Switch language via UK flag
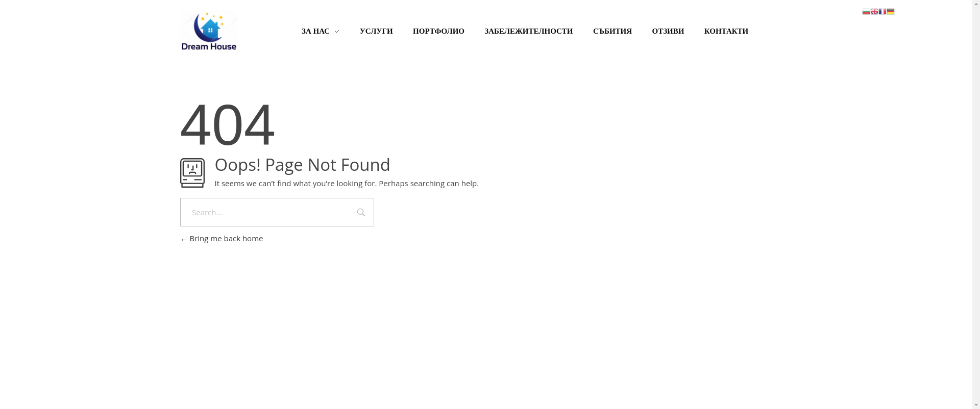This screenshot has height=409, width=980. coord(874,12)
